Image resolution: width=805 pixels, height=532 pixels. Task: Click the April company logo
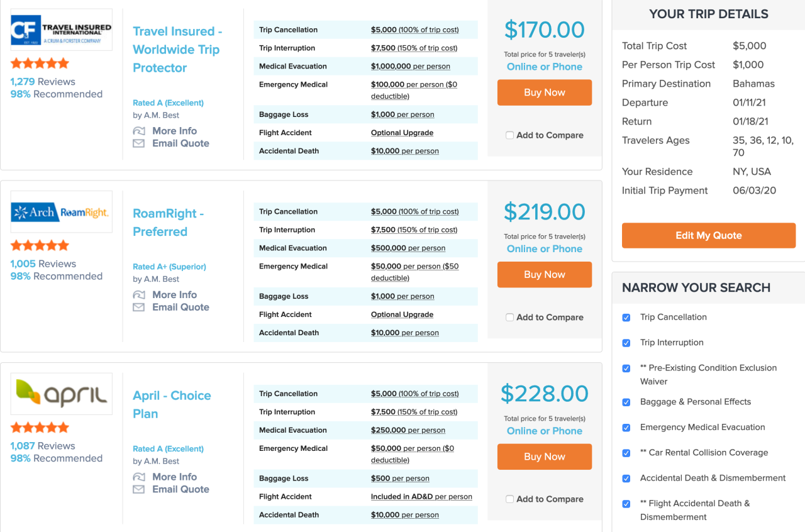point(60,393)
